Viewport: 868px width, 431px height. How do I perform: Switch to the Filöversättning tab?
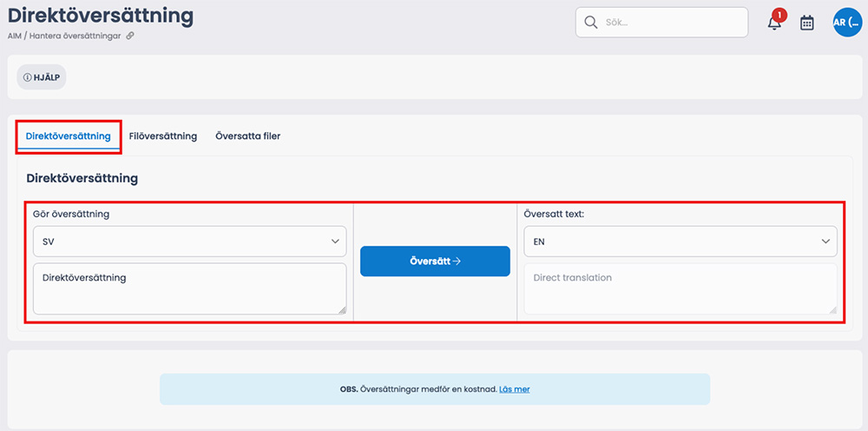(163, 136)
